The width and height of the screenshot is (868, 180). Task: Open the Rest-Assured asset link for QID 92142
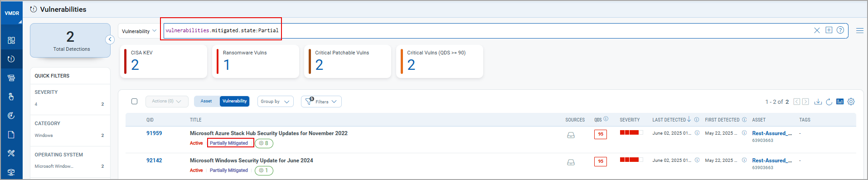coord(772,161)
